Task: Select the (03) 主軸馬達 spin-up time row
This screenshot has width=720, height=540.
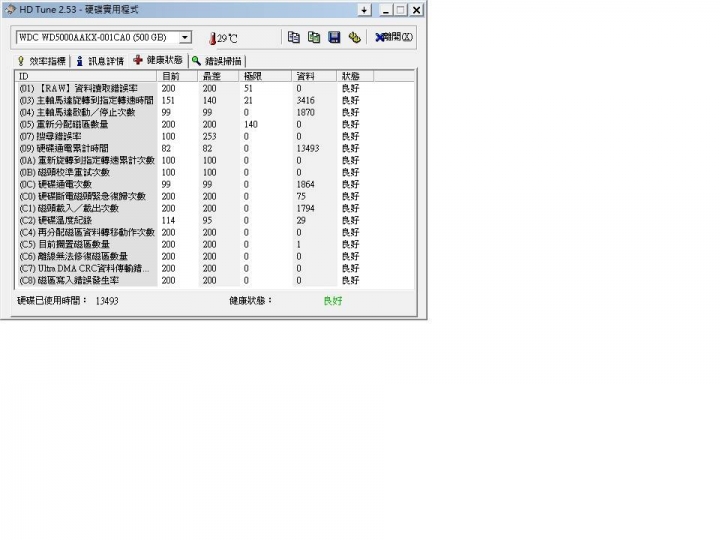Action: [x=215, y=100]
